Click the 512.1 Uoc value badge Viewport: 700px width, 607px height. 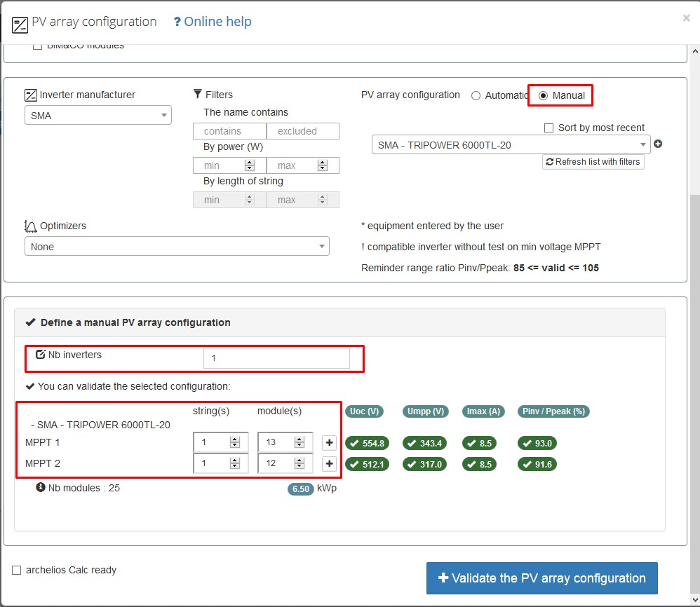click(x=367, y=464)
